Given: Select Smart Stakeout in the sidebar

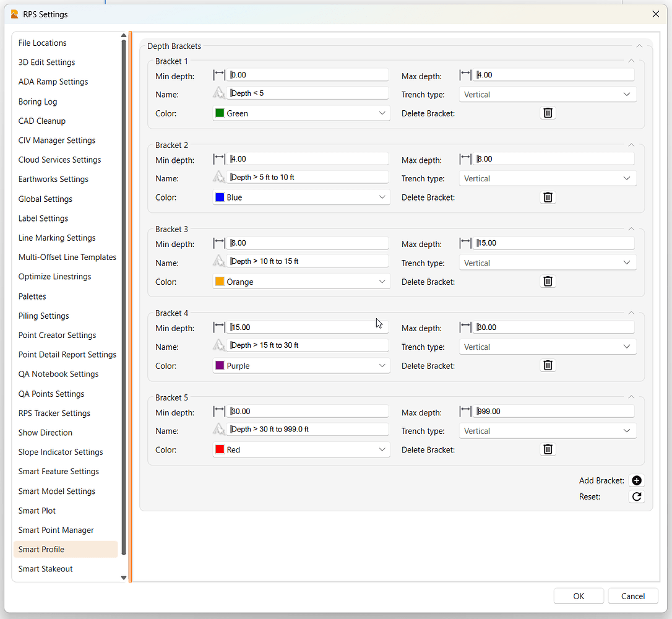Looking at the screenshot, I should 66,569.
